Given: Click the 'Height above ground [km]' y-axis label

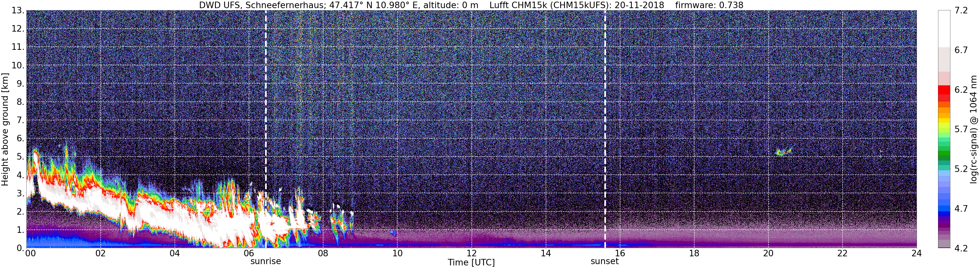Looking at the screenshot, I should 5,129.
